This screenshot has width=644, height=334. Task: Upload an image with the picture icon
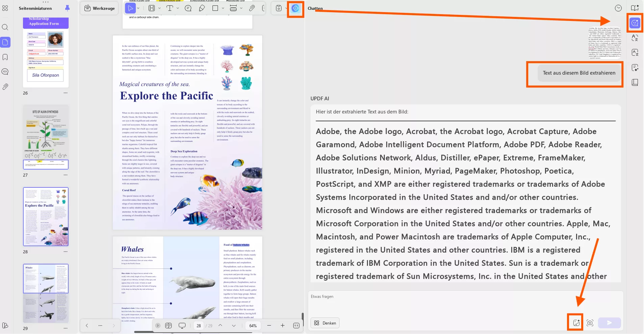[576, 323]
